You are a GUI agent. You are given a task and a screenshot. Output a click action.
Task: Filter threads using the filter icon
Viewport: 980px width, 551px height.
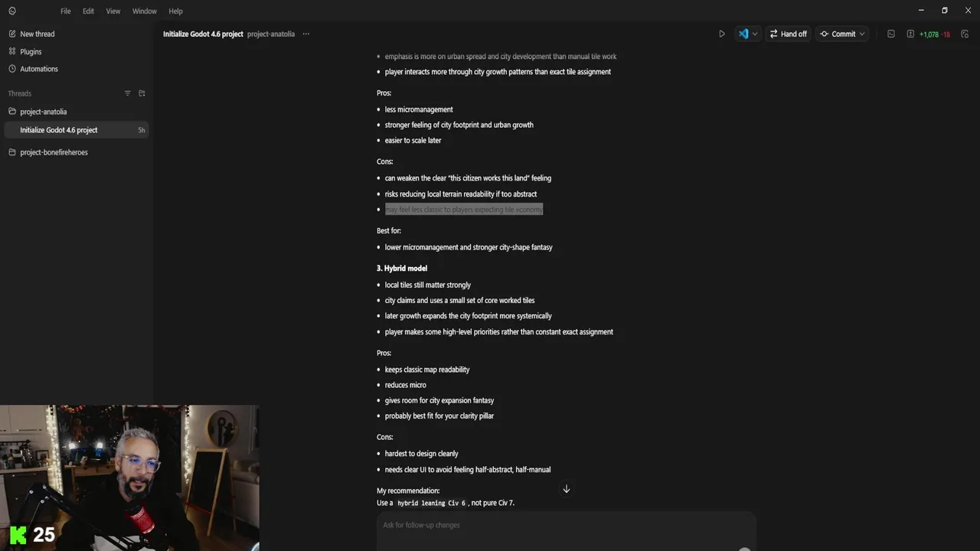coord(128,93)
